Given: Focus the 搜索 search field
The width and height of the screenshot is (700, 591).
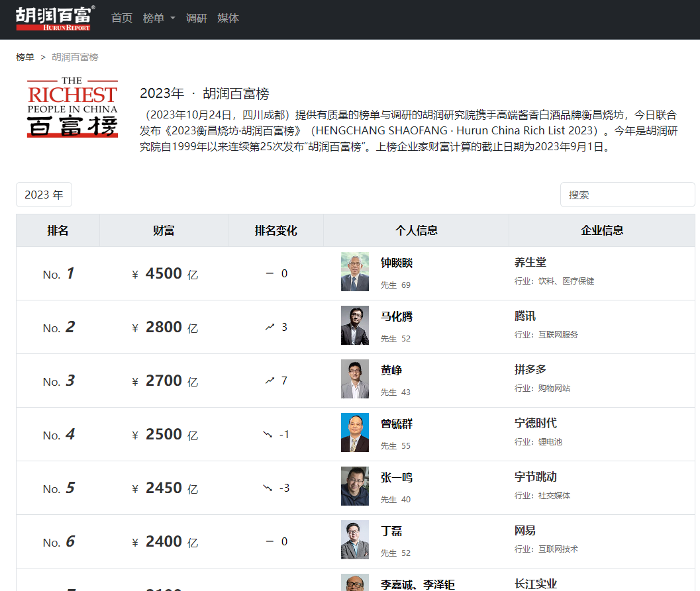Looking at the screenshot, I should pyautogui.click(x=627, y=195).
